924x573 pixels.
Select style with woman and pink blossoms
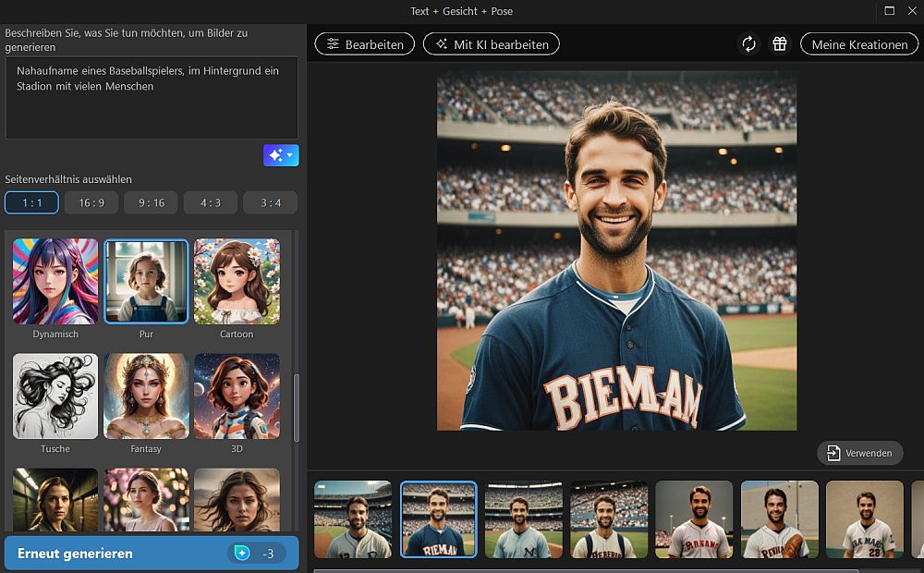(146, 500)
